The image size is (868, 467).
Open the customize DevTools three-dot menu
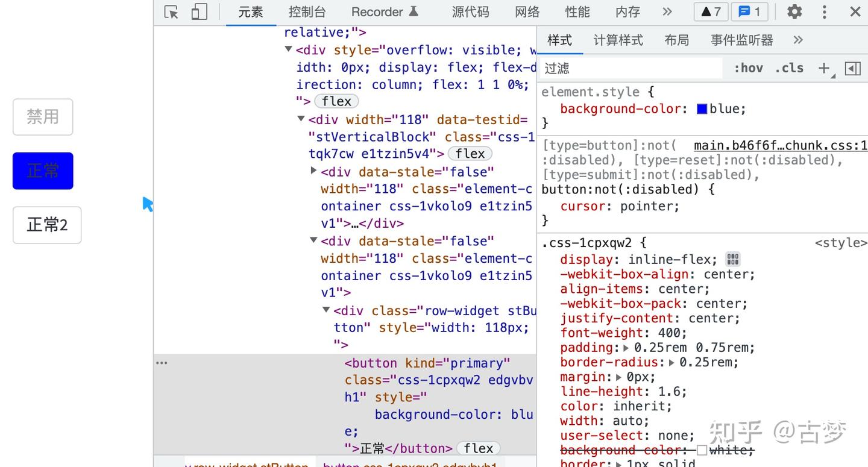point(824,11)
